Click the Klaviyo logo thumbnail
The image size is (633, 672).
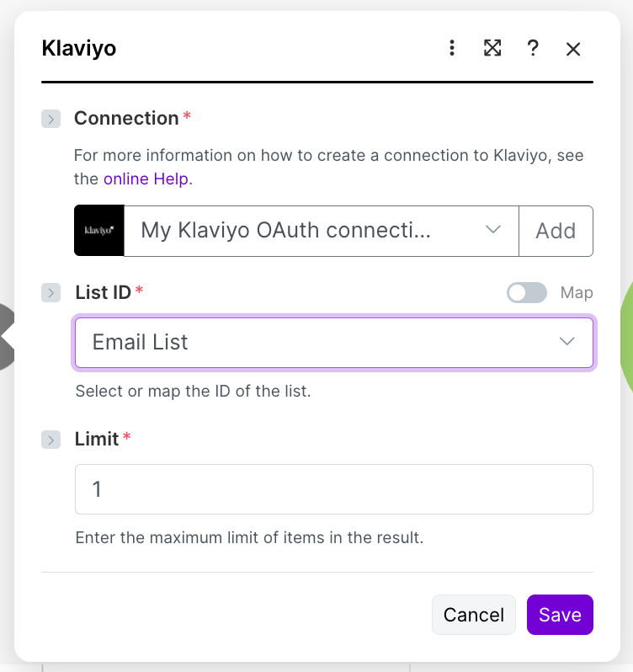tap(99, 231)
